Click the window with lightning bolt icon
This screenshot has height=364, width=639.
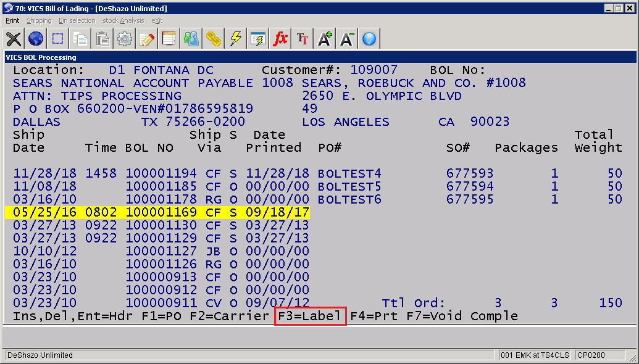[x=257, y=39]
